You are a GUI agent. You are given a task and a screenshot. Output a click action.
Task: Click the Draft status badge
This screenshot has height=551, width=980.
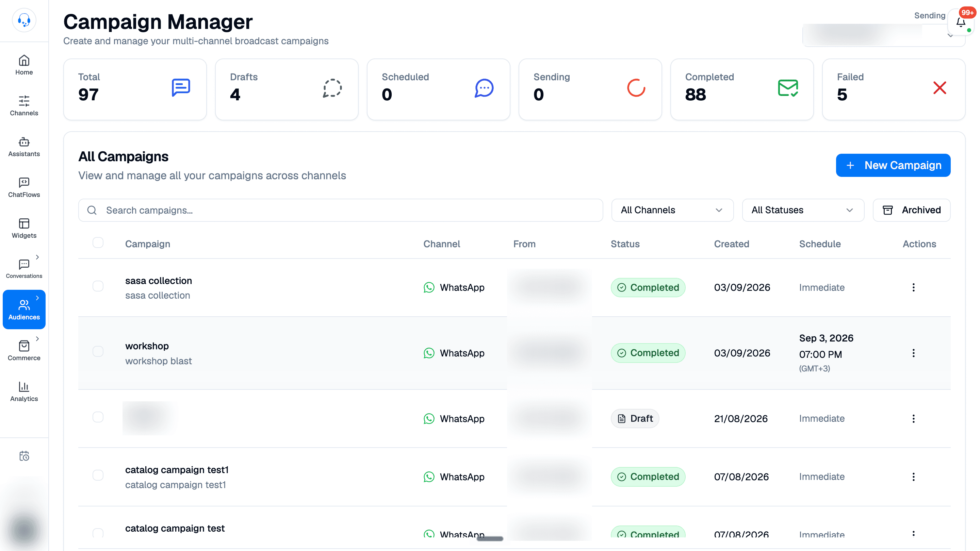635,418
